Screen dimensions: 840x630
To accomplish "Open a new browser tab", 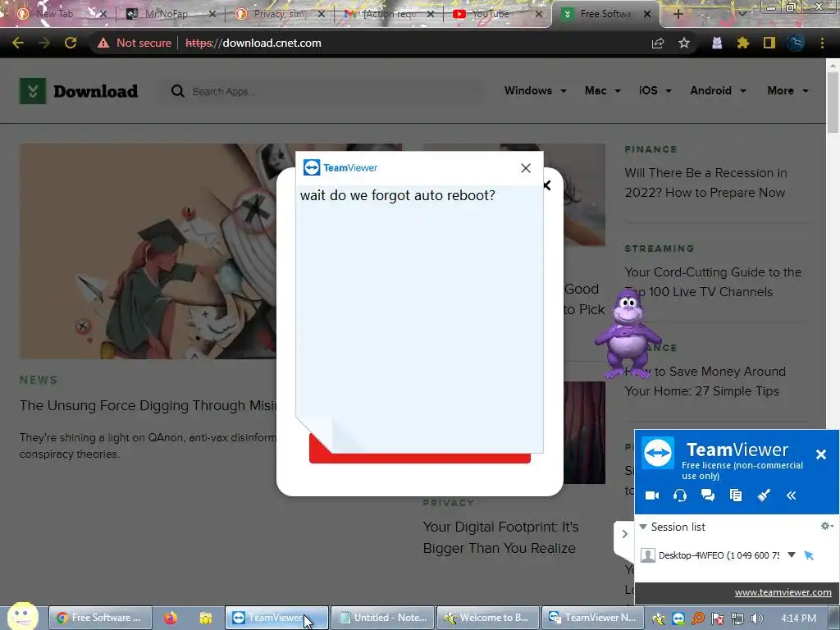I will 678,14.
